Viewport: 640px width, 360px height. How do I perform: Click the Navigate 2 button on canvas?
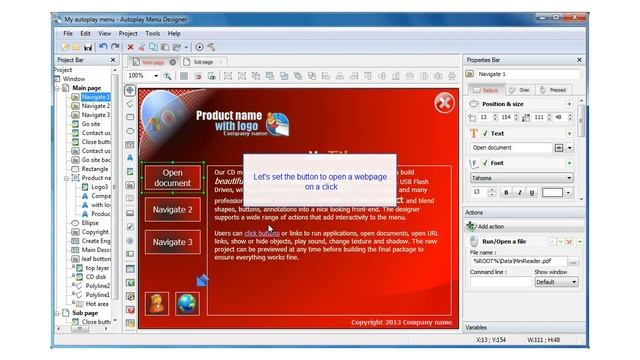[x=173, y=210]
